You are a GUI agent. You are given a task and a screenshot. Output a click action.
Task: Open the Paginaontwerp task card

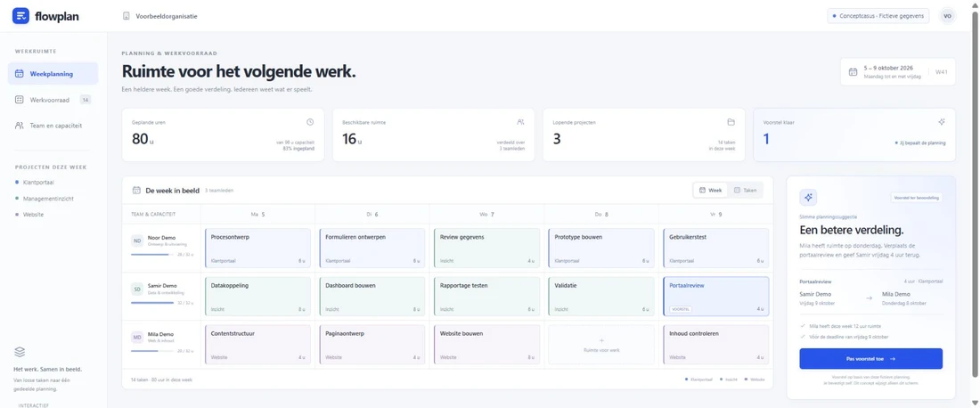tap(372, 344)
